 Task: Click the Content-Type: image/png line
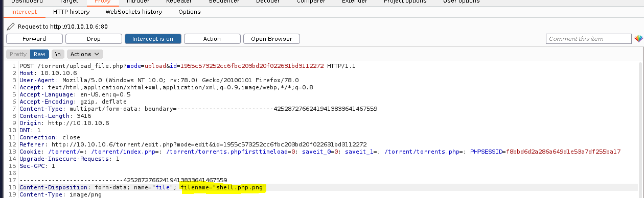(60, 195)
